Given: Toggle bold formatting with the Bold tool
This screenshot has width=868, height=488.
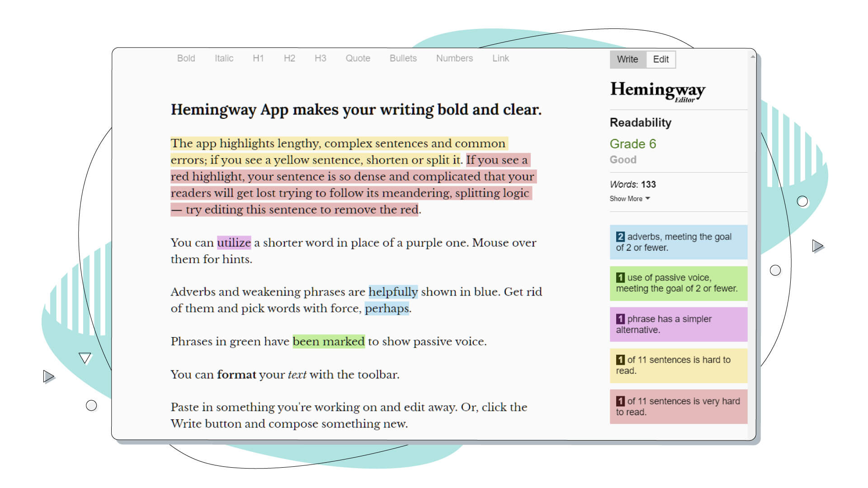Looking at the screenshot, I should click(186, 58).
